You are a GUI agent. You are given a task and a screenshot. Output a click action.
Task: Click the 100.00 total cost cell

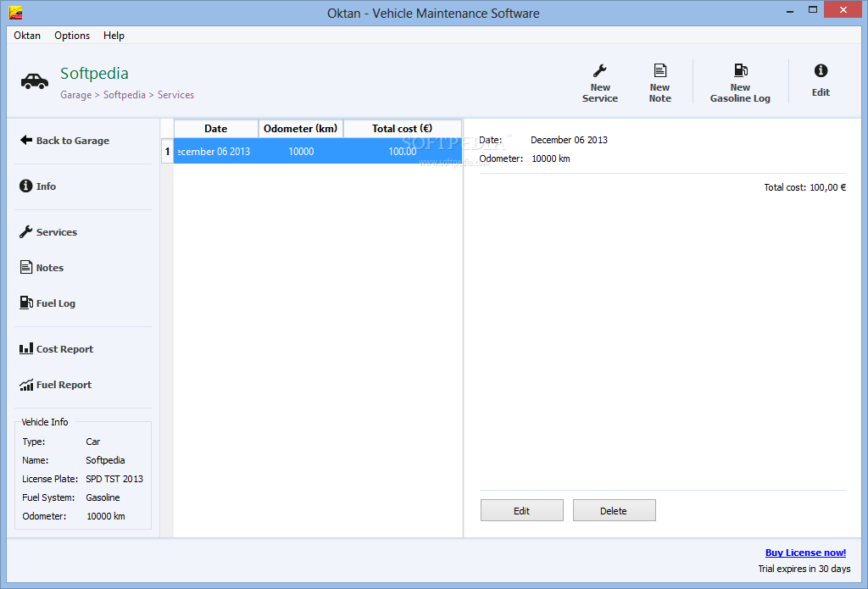(x=403, y=151)
